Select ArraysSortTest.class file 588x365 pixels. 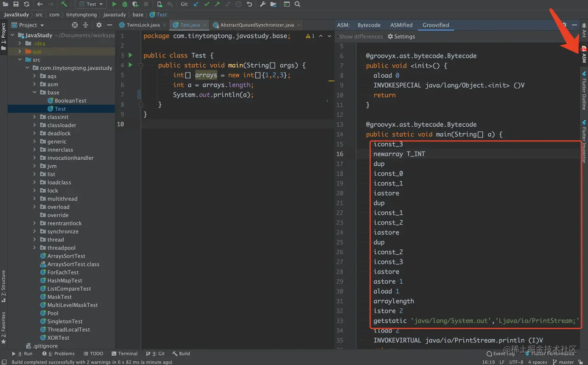pos(70,264)
